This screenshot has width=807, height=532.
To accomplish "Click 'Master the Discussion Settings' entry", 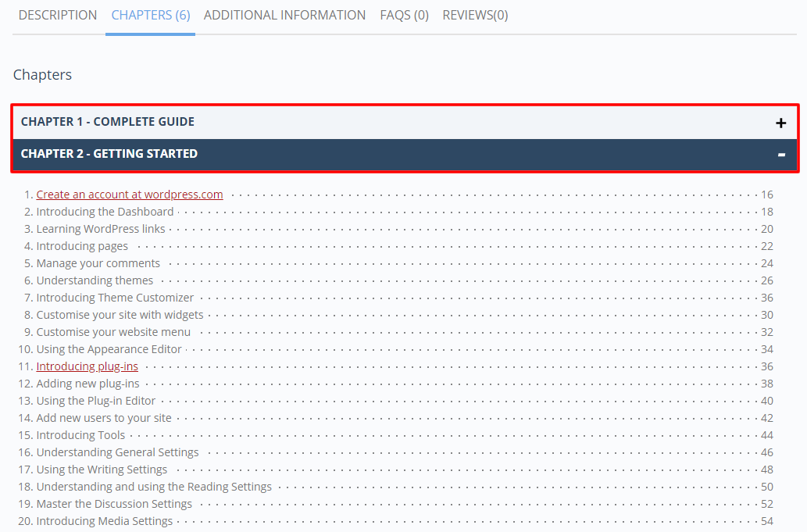I will tap(114, 504).
